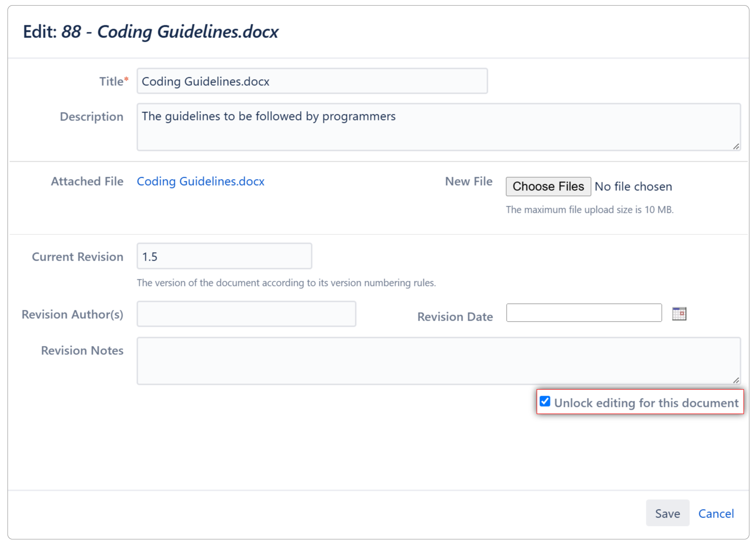Click the Title field label

click(x=112, y=82)
